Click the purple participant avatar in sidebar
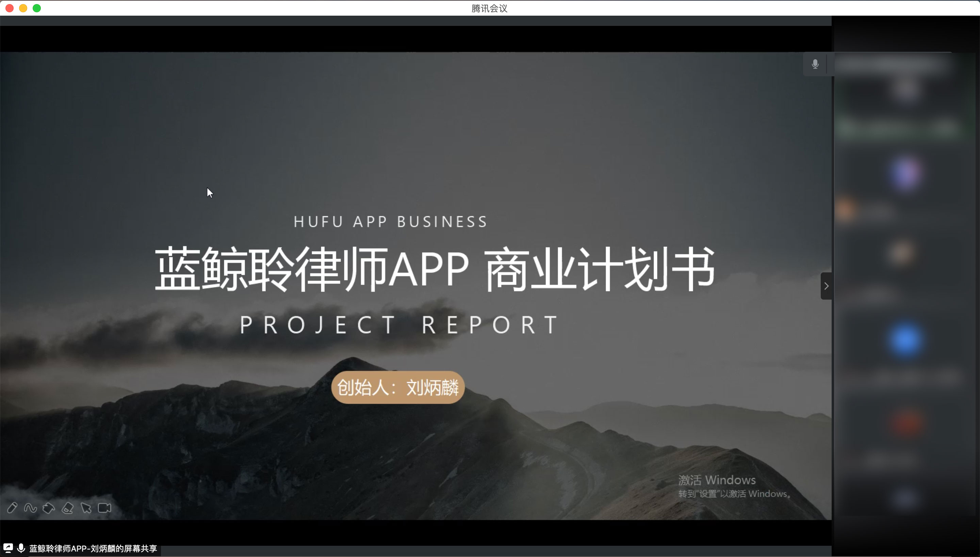 click(905, 173)
